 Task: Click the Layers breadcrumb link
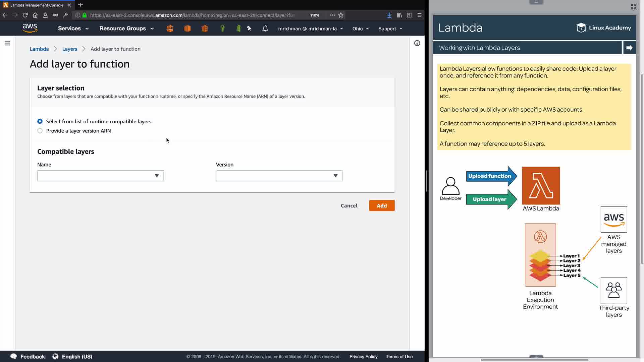pyautogui.click(x=69, y=49)
